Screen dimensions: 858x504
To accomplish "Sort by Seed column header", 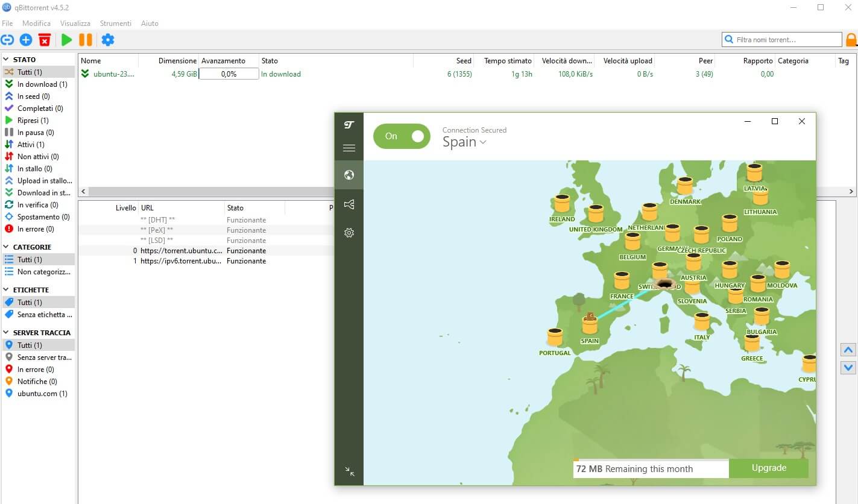I will pos(443,61).
